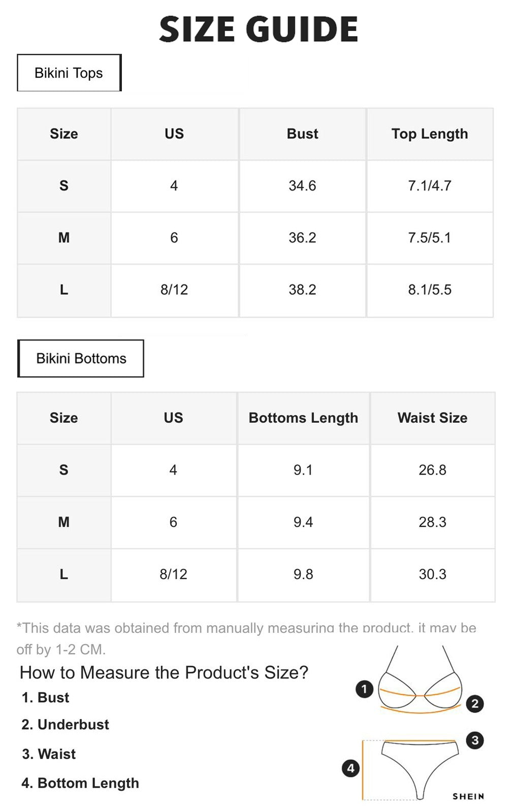Click the bikini top diagram
Screen dimensions: 512x812
pyautogui.click(x=421, y=683)
